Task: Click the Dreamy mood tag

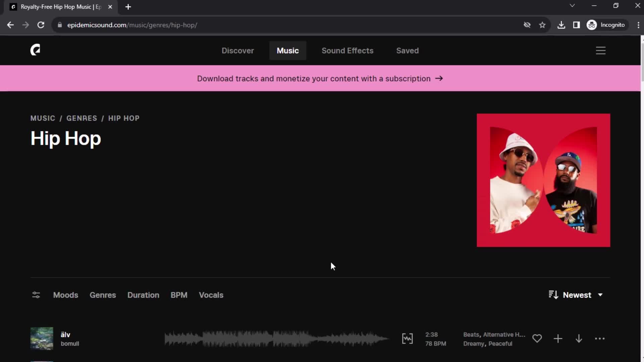Action: pos(474,344)
